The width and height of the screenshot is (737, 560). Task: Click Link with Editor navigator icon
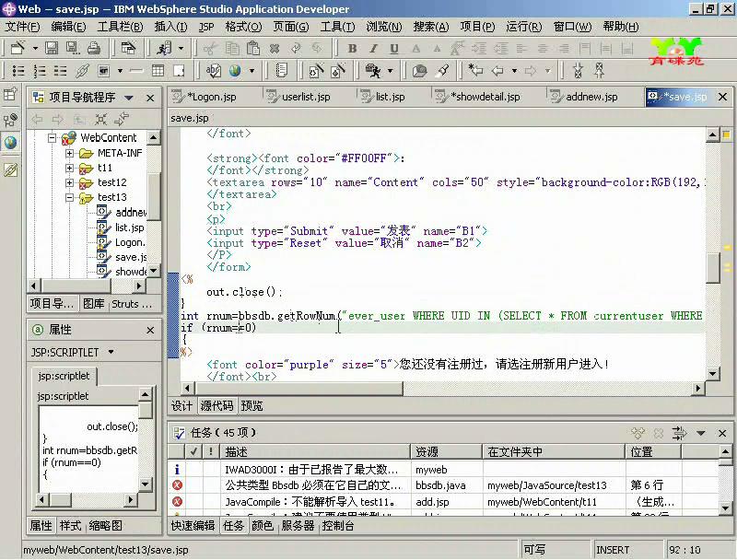pyautogui.click(x=122, y=120)
